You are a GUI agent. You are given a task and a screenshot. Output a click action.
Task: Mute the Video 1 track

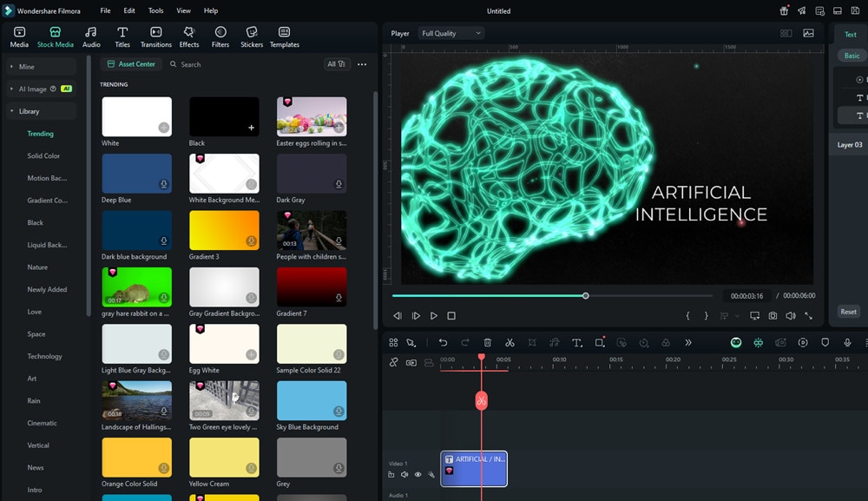(x=404, y=475)
